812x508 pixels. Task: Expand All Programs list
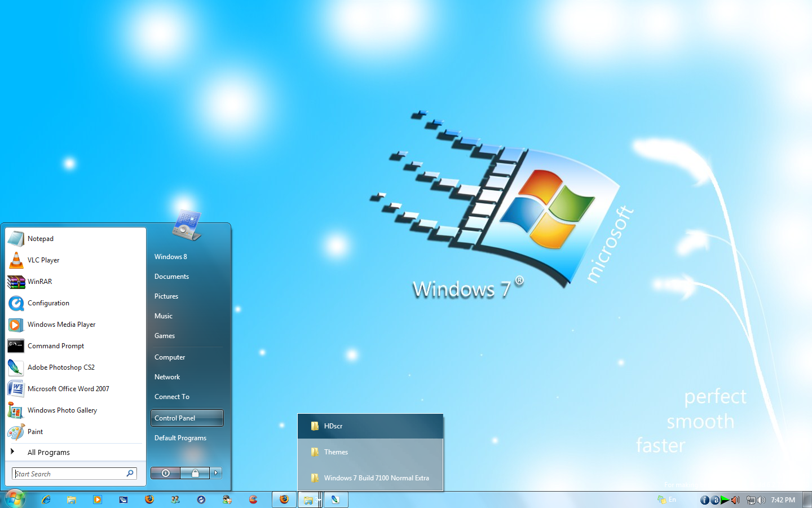click(76, 452)
